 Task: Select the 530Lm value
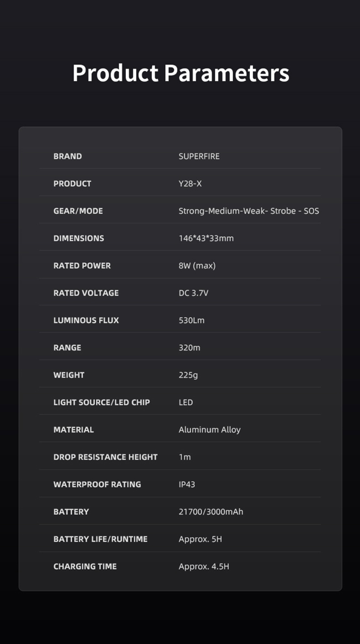(191, 320)
